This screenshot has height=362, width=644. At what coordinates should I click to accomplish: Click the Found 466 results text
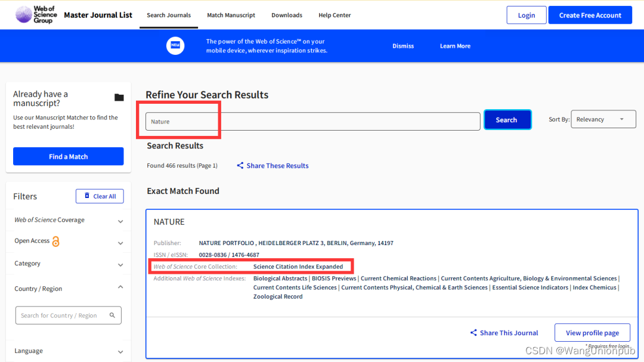click(x=182, y=166)
